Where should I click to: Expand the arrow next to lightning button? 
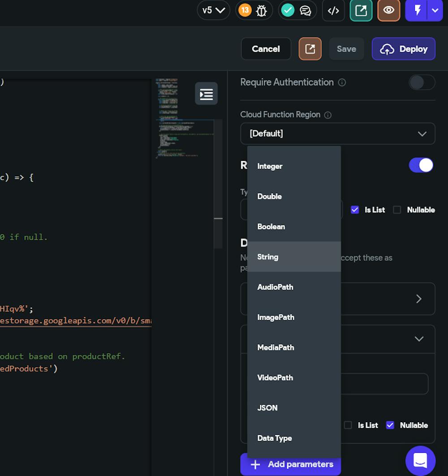[435, 11]
